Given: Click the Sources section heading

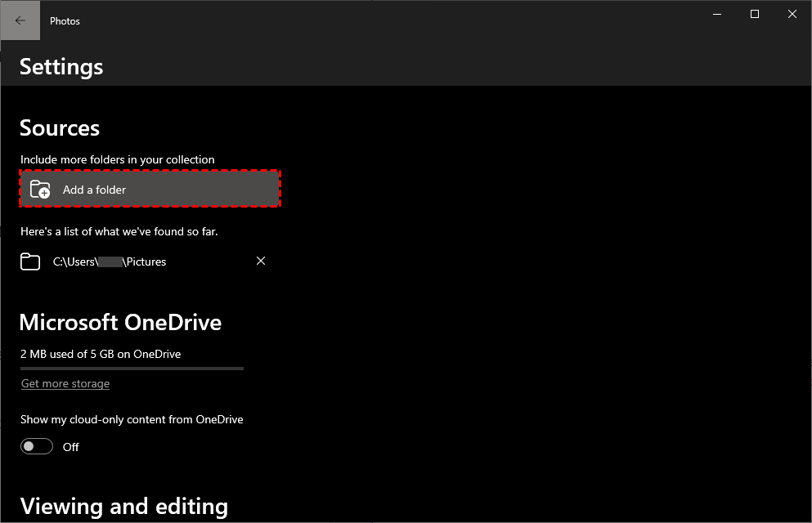Looking at the screenshot, I should pyautogui.click(x=59, y=128).
